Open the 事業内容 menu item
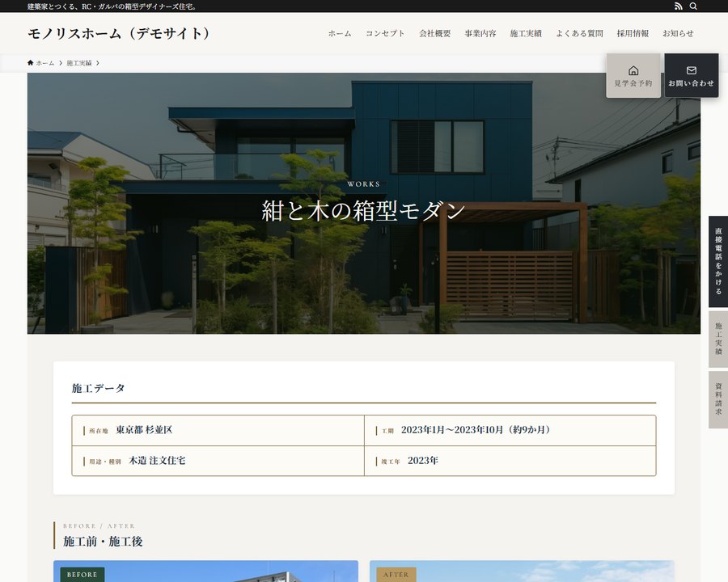Image resolution: width=728 pixels, height=582 pixels. click(x=480, y=33)
